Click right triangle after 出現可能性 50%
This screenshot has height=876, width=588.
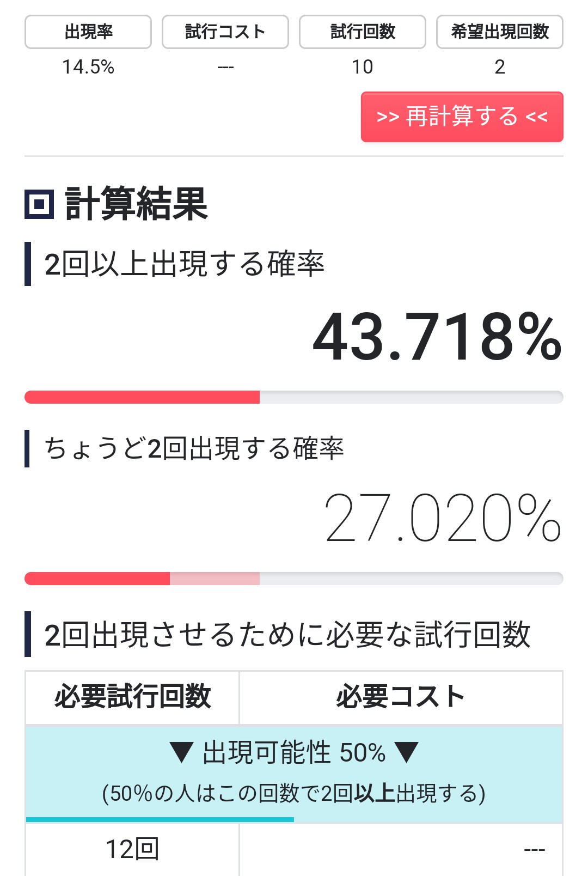[x=406, y=753]
